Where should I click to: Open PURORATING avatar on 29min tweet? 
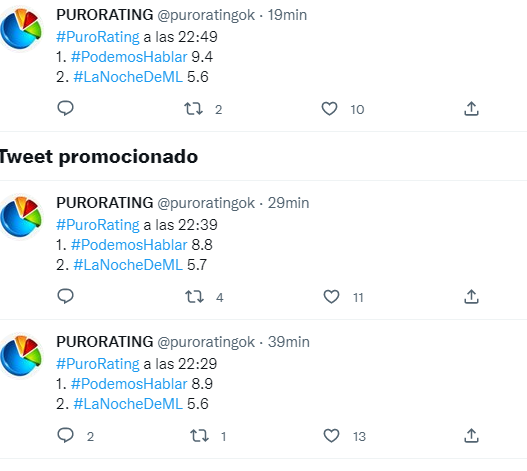(x=21, y=216)
